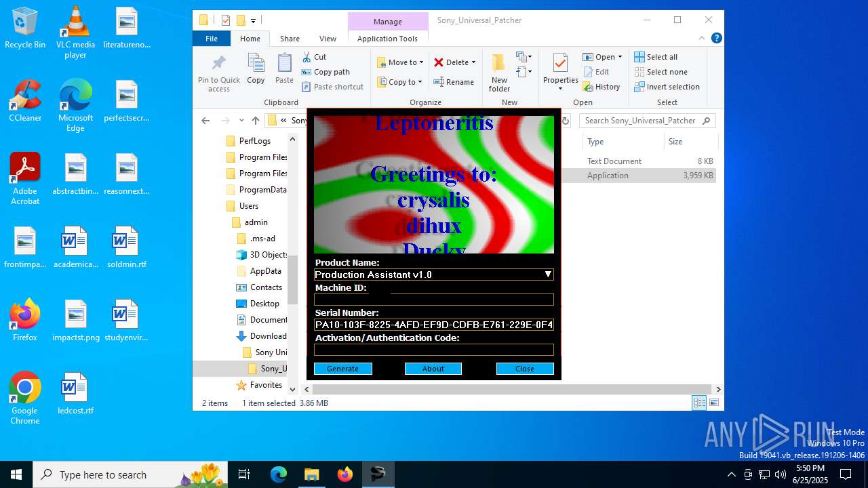
Task: Switch to the Share ribbon tab
Action: point(290,39)
